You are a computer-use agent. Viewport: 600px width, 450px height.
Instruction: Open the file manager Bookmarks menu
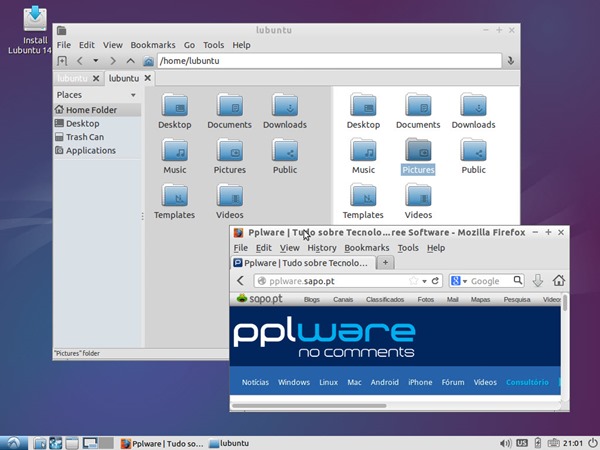point(153,45)
